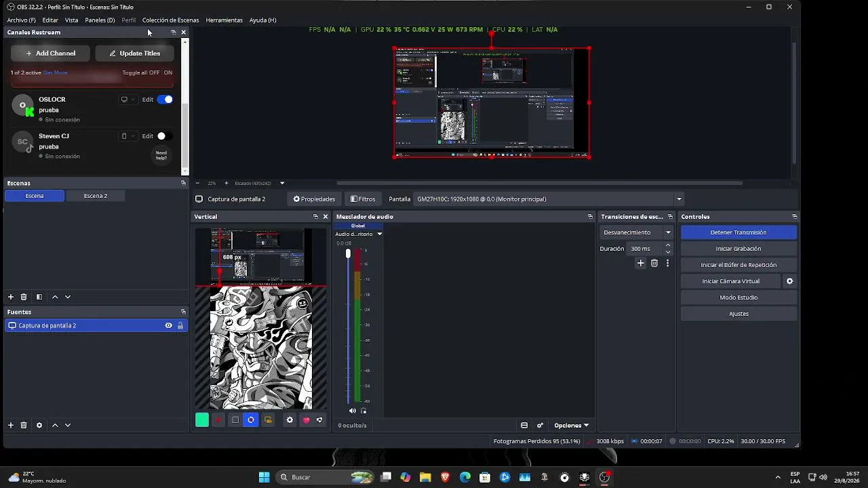Toggle all channels ON
This screenshot has width=868, height=488.
tap(168, 73)
